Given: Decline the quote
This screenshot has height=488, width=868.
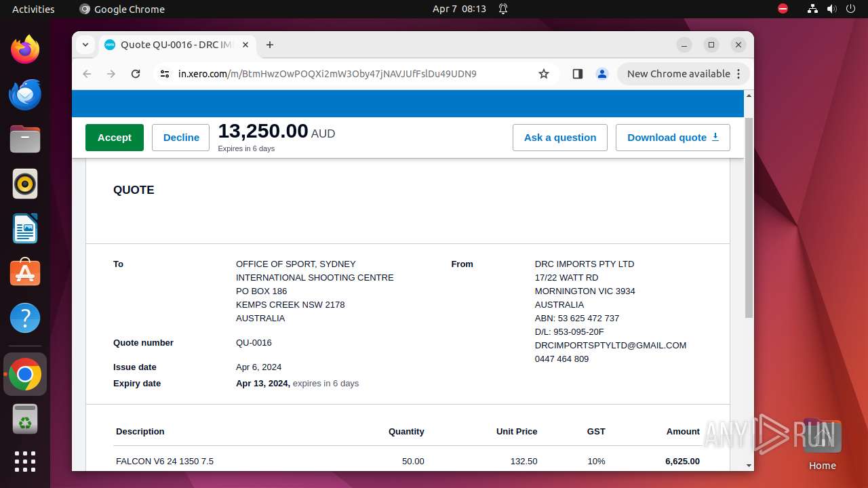Looking at the screenshot, I should [x=181, y=138].
